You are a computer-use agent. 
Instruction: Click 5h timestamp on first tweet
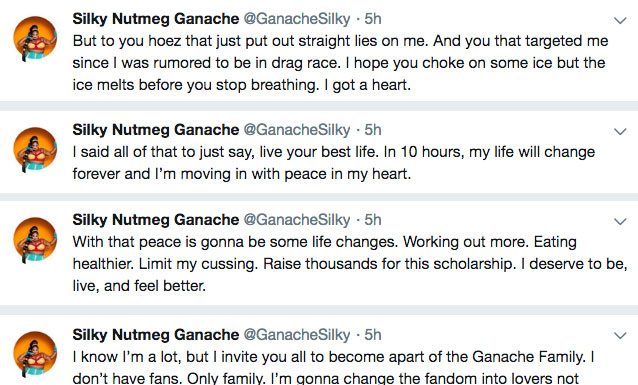[373, 19]
